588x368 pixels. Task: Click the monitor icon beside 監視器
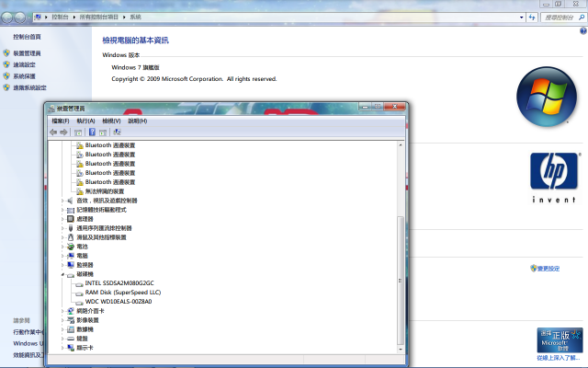point(70,265)
